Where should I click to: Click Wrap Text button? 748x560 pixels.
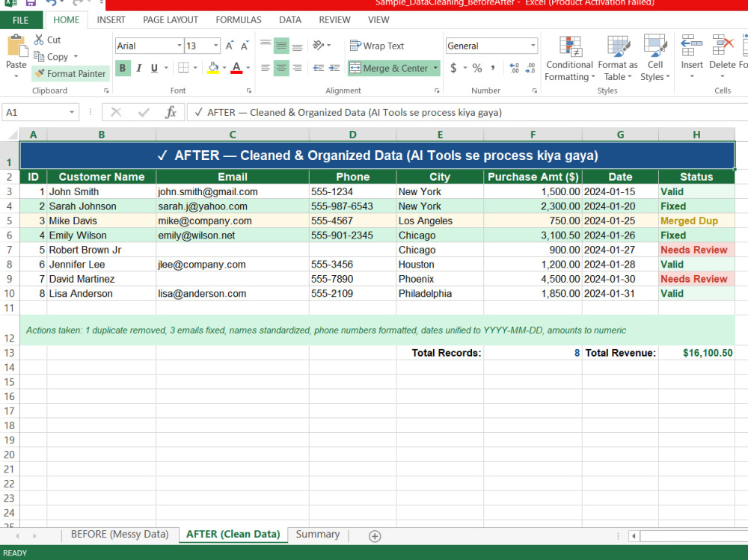pyautogui.click(x=377, y=46)
